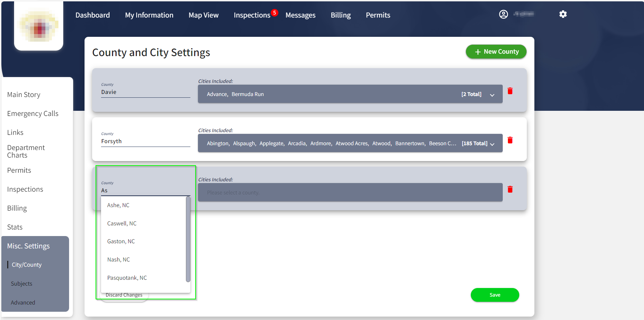Viewport: 644px width, 320px height.
Task: Choose Pasquotank, NC in the dropdown list
Action: click(x=127, y=278)
